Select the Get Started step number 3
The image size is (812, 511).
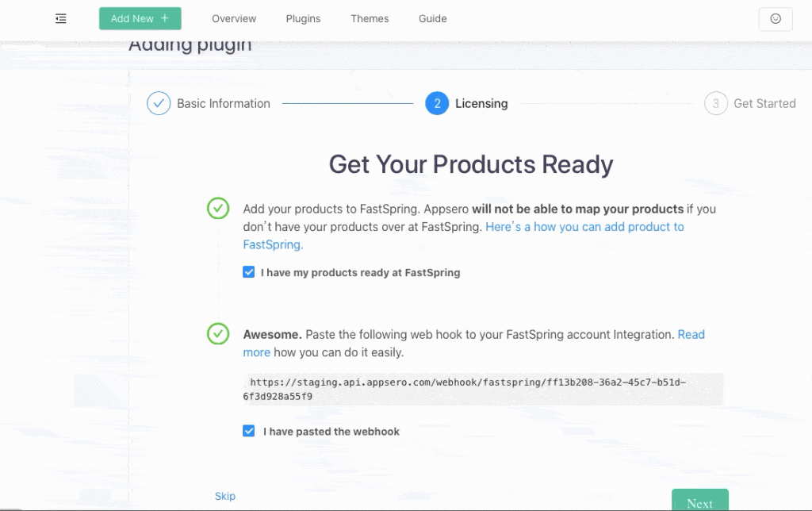pos(716,103)
